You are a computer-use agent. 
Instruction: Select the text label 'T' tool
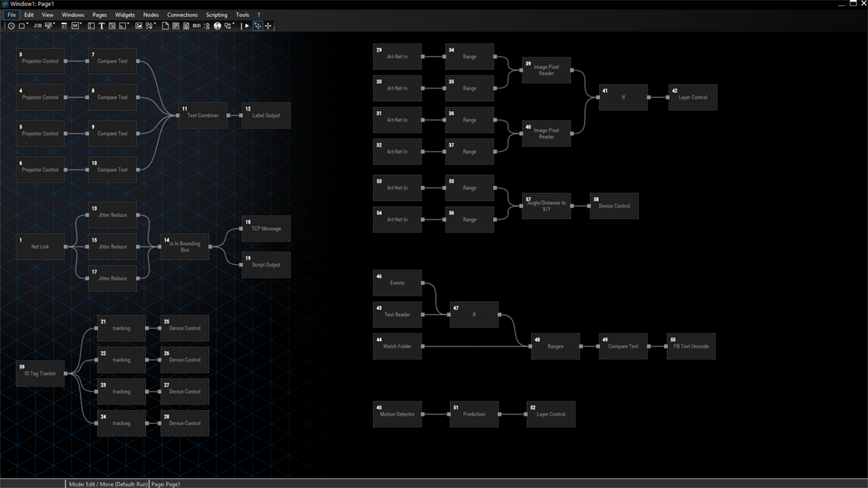[x=102, y=26]
